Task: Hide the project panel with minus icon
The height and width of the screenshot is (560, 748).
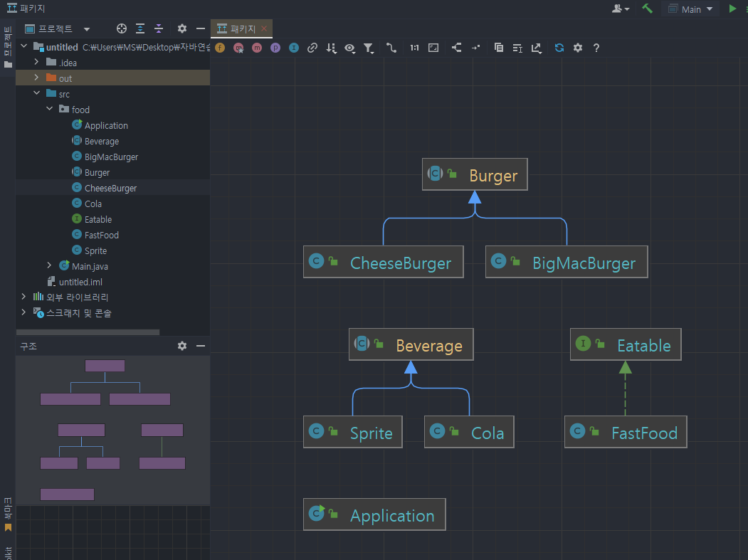Action: [x=201, y=28]
